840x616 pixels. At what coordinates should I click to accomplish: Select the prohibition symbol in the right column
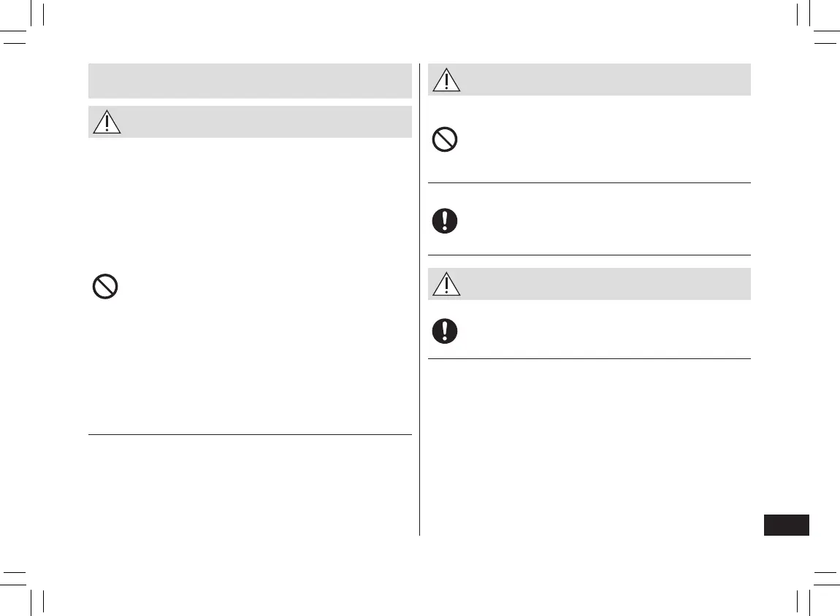click(445, 139)
